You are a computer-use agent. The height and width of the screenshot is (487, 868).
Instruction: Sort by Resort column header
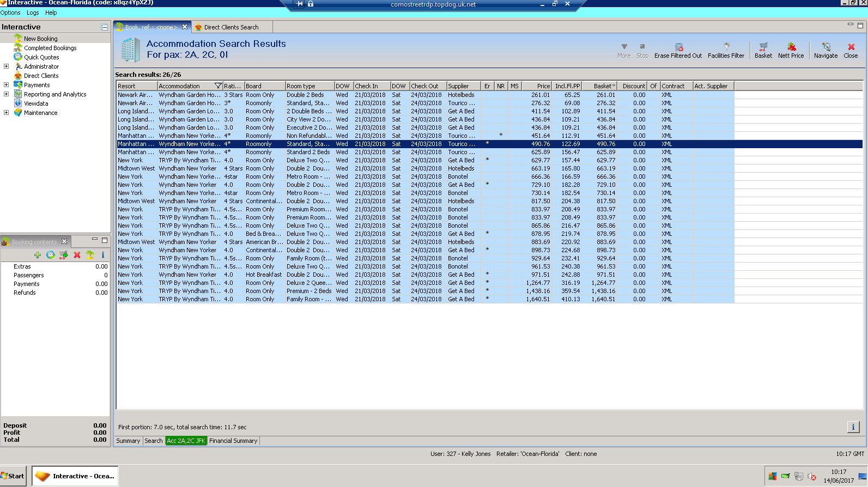coord(137,86)
